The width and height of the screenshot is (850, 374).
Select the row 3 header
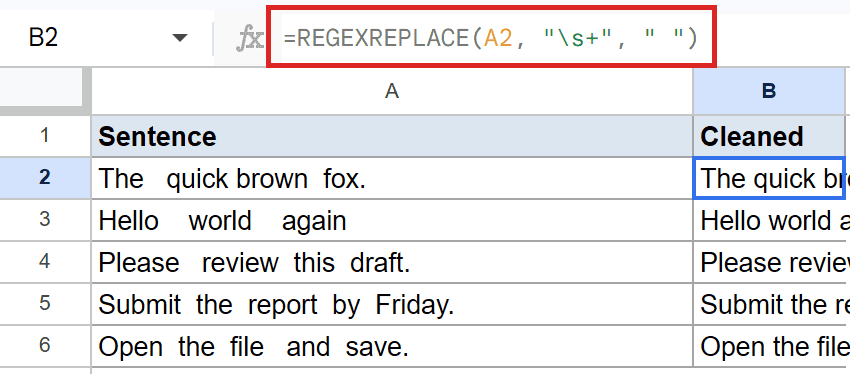coord(45,220)
